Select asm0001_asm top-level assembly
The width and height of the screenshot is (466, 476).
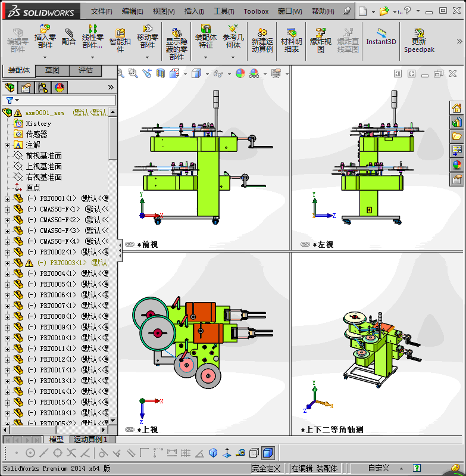(x=45, y=113)
